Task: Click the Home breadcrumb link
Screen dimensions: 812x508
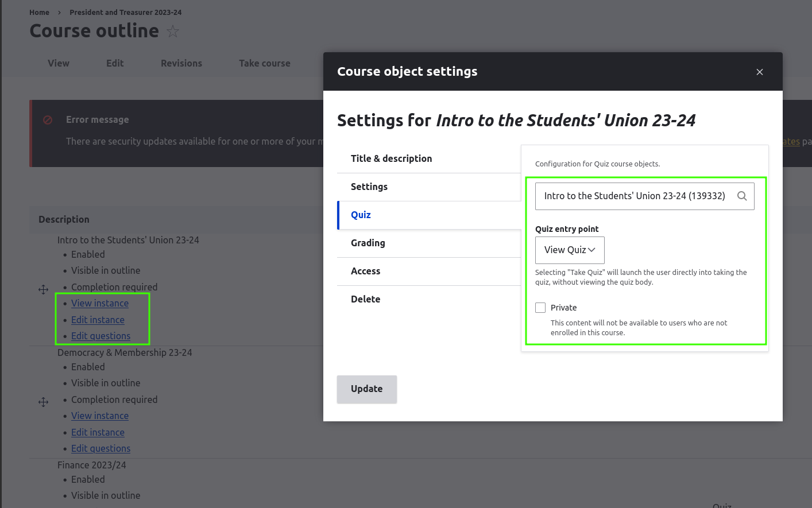Action: 40,13
